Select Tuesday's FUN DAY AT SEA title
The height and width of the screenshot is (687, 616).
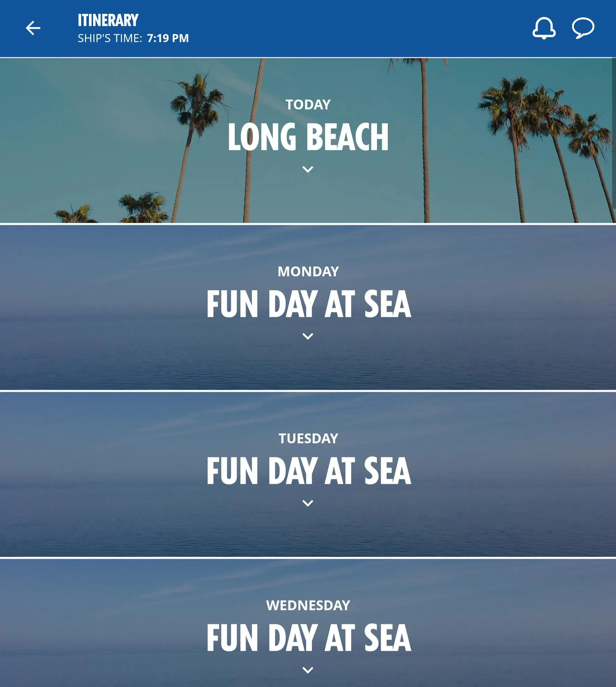[309, 471]
